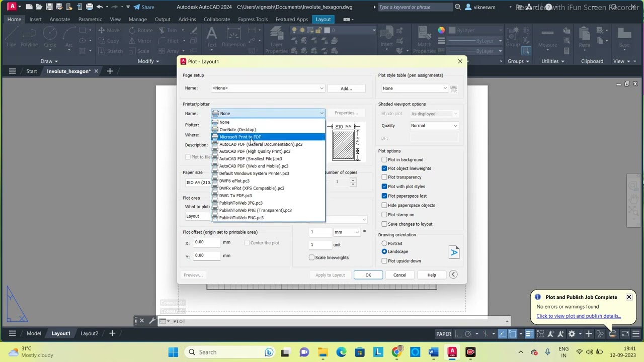This screenshot has width=644, height=362.
Task: Select AutoCAD PDF (General Documentation).pc3
Action: 268,144
